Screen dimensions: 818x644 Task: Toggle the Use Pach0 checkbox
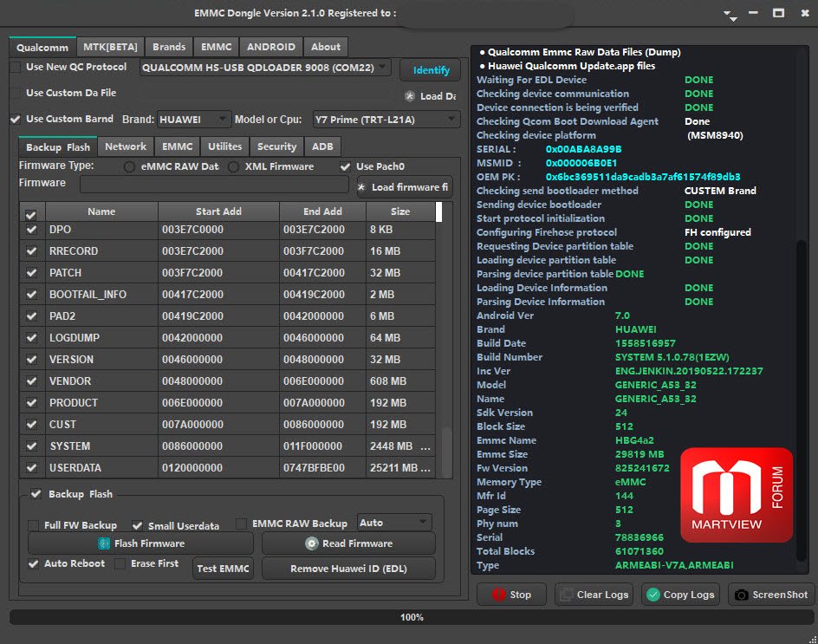coord(345,166)
